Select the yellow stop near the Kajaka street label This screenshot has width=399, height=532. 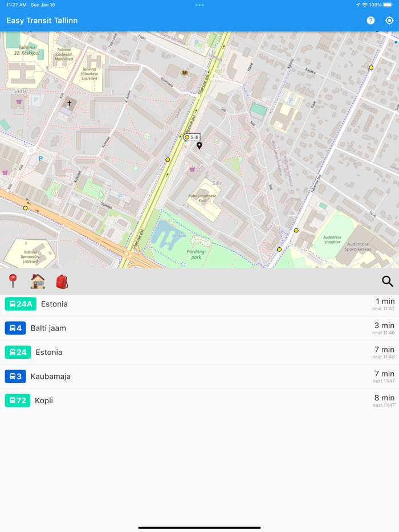coord(371,68)
